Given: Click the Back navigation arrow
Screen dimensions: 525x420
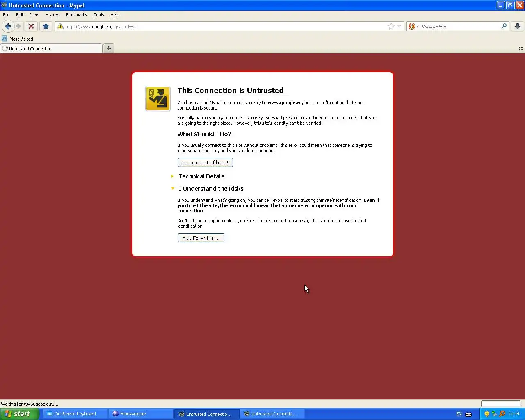Looking at the screenshot, I should pyautogui.click(x=8, y=26).
